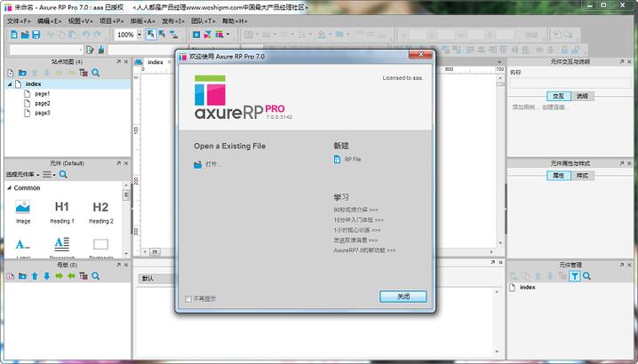Select the index canvas tab
Screen dimensions: 638x364
point(155,62)
